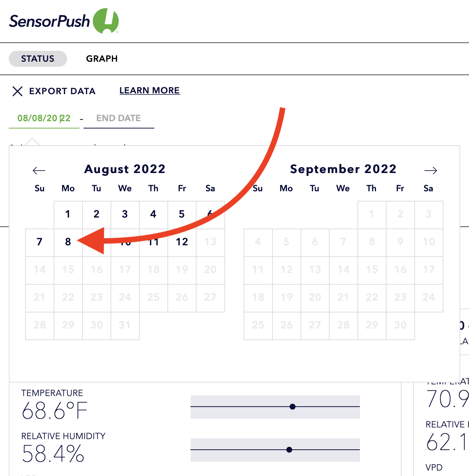This screenshot has width=469, height=476.
Task: Choose August 2 in the calendar
Action: 97,215
